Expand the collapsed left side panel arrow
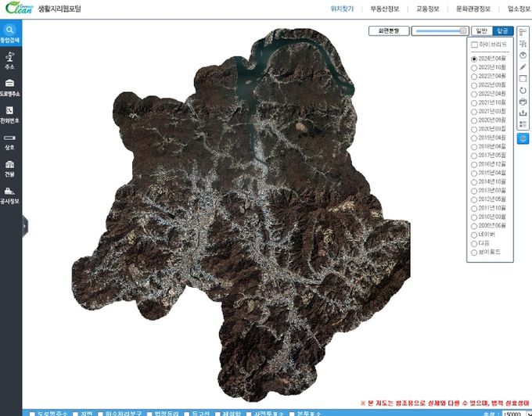Screen dimensions: 532x416 tap(25, 226)
